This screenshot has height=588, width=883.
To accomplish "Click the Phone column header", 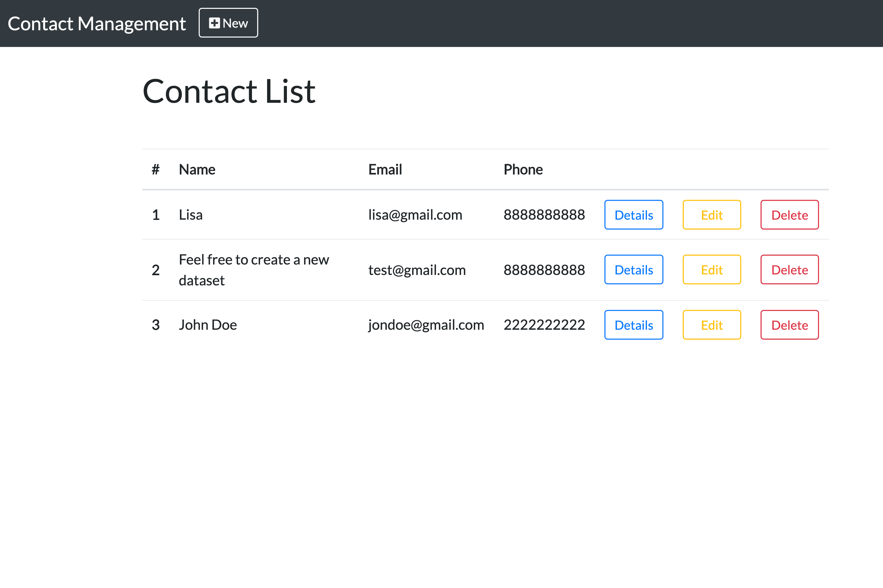I will 523,170.
